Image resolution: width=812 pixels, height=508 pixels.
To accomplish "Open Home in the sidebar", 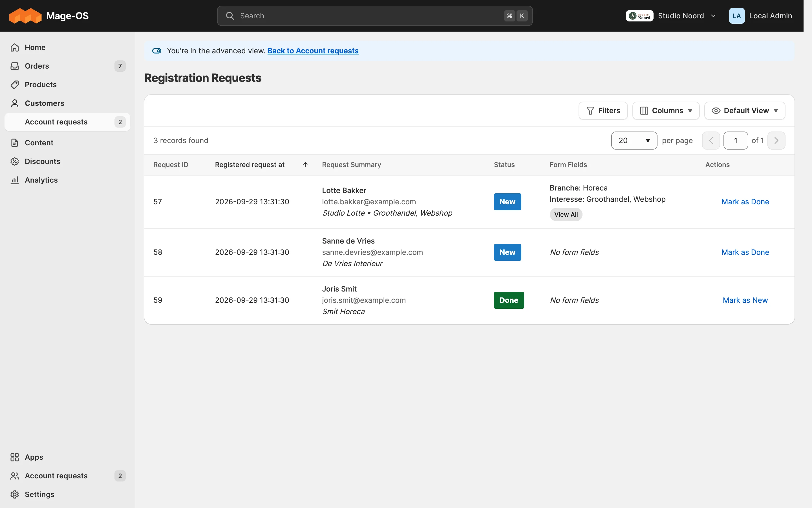I will click(67, 47).
